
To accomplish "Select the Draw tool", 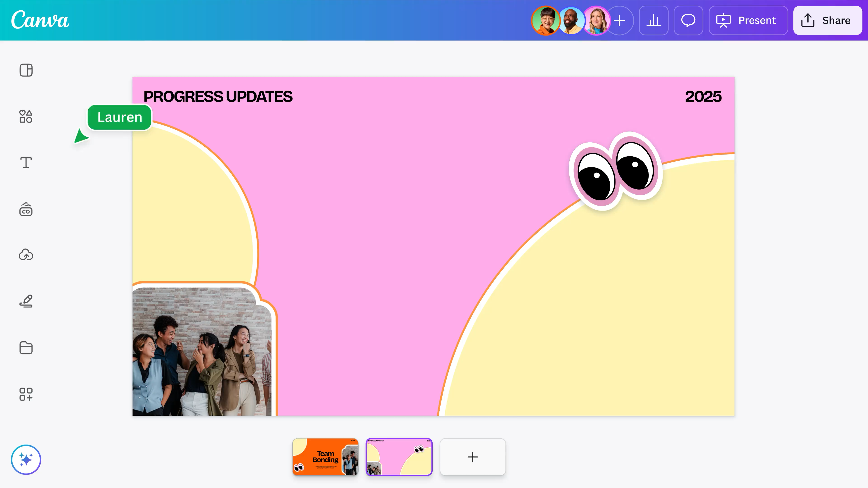I will pyautogui.click(x=26, y=301).
